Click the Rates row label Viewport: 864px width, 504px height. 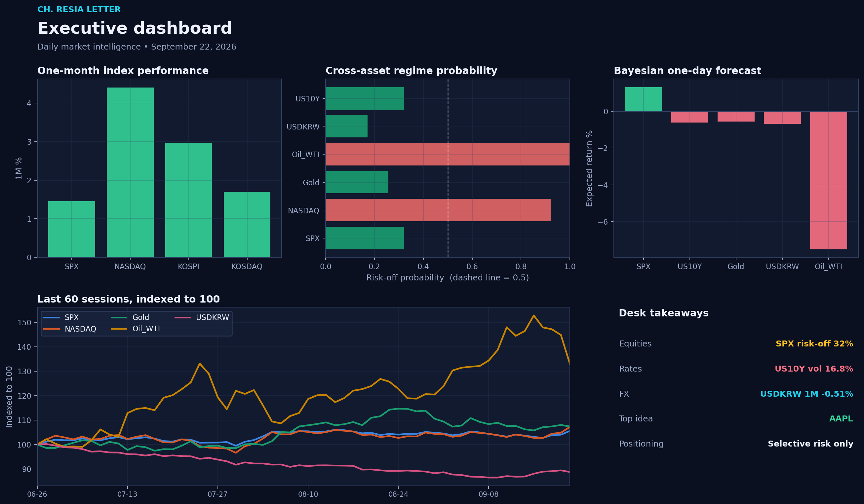click(x=630, y=369)
